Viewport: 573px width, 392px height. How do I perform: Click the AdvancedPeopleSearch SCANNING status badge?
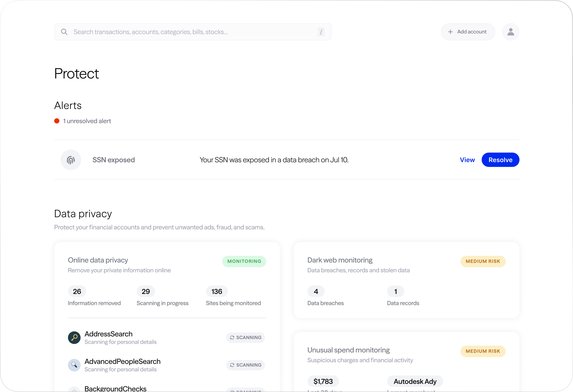click(245, 365)
